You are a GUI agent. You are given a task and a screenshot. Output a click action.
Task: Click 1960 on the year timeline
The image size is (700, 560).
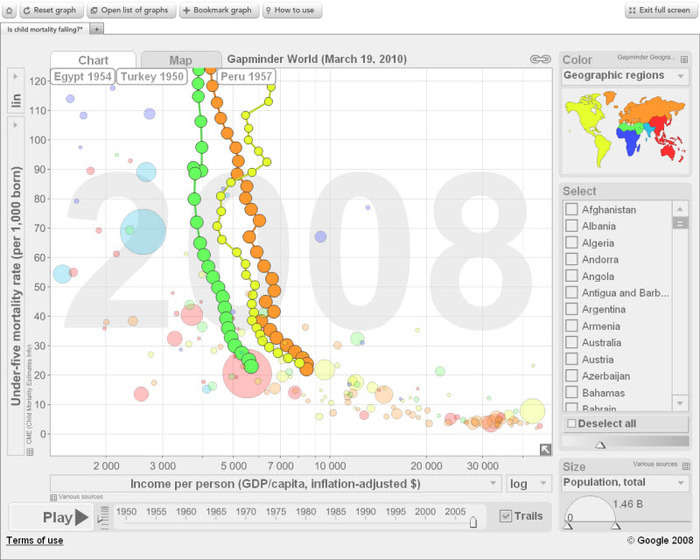[x=186, y=511]
